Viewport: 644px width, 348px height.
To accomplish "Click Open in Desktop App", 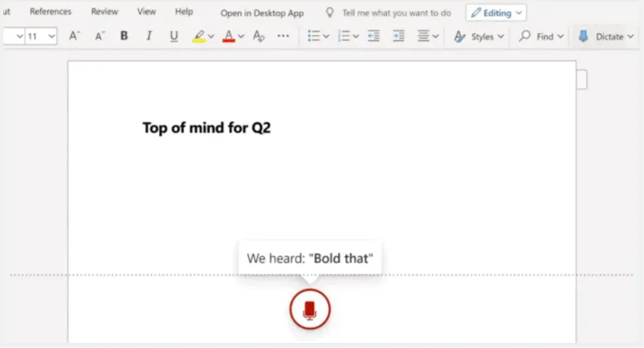I will click(x=262, y=13).
